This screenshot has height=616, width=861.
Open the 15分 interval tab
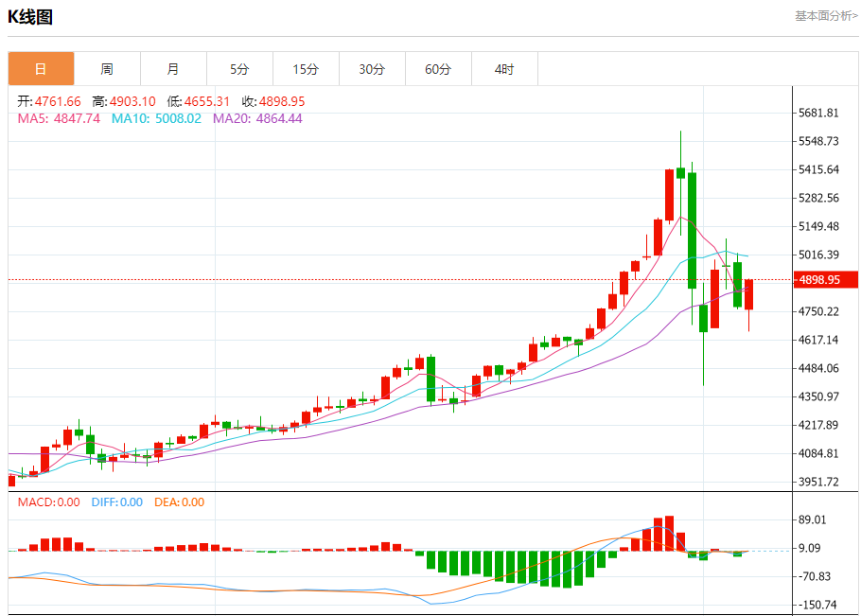[x=306, y=69]
